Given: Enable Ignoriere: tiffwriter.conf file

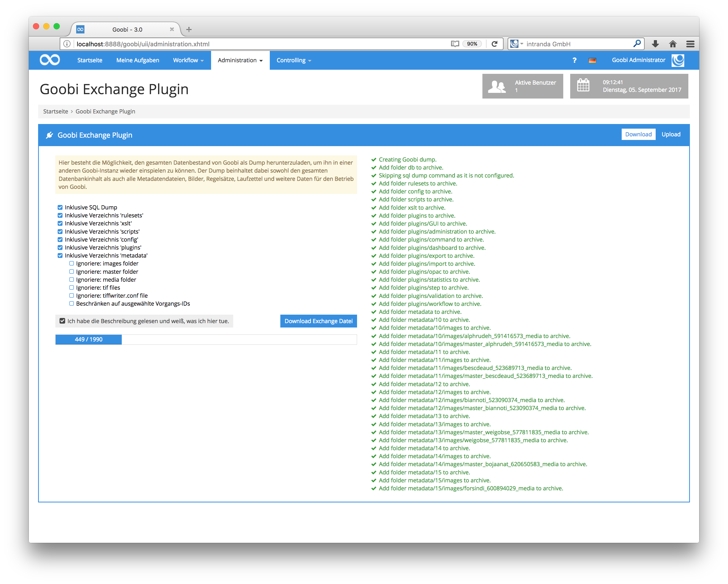Looking at the screenshot, I should coord(72,296).
